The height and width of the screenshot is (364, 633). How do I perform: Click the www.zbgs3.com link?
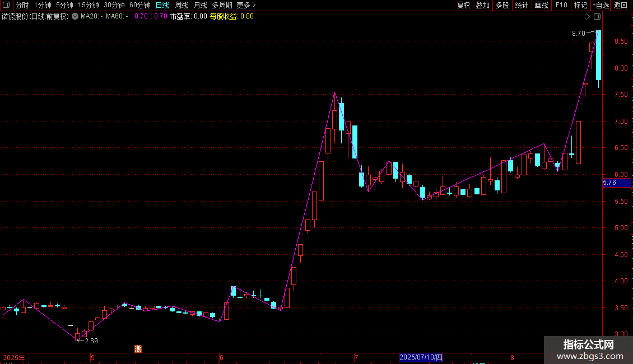coord(590,356)
